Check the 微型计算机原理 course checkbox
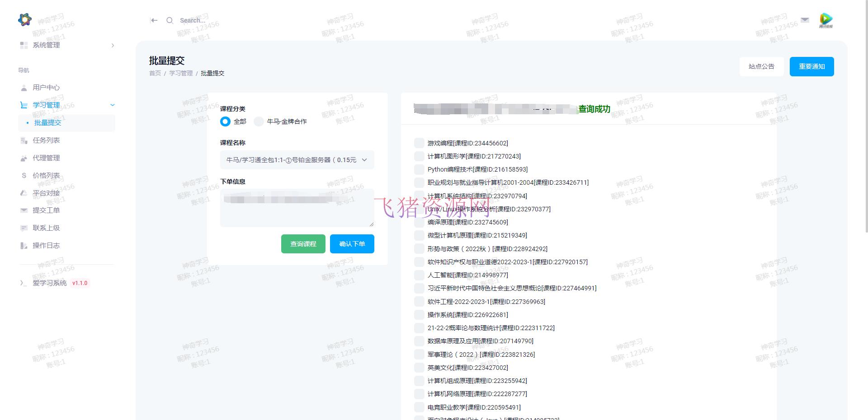This screenshot has width=868, height=420. 419,235
